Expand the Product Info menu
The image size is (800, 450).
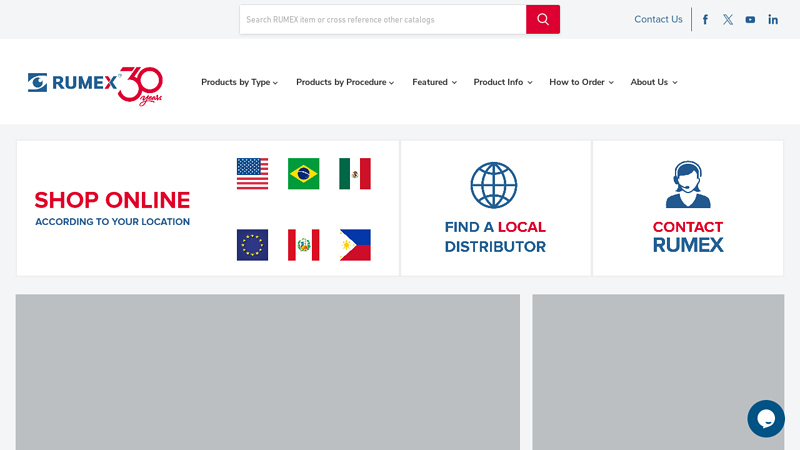[503, 82]
